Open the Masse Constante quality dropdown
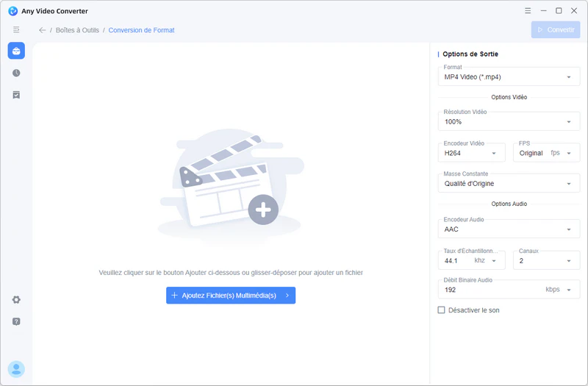 tap(509, 183)
